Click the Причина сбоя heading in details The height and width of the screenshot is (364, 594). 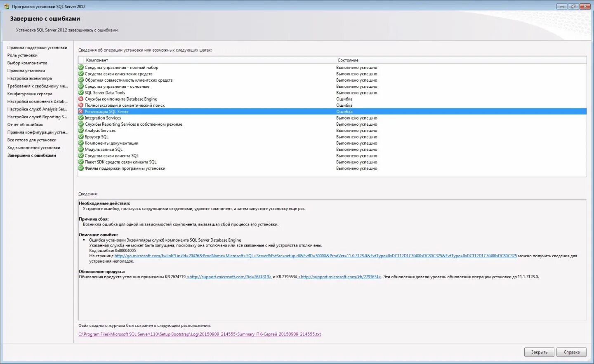coord(94,219)
